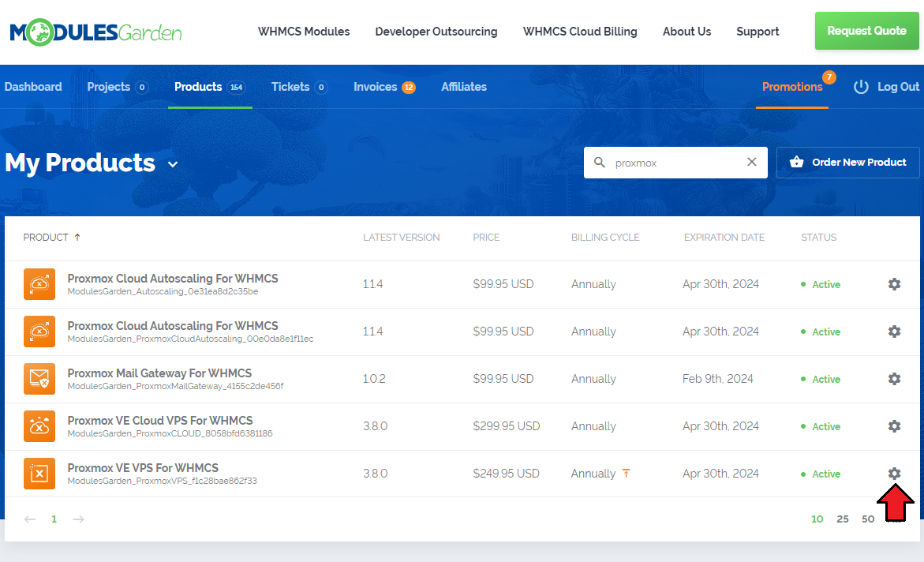Open settings gear for Proxmox VE VPS
Screen dimensions: 924x562
894,473
